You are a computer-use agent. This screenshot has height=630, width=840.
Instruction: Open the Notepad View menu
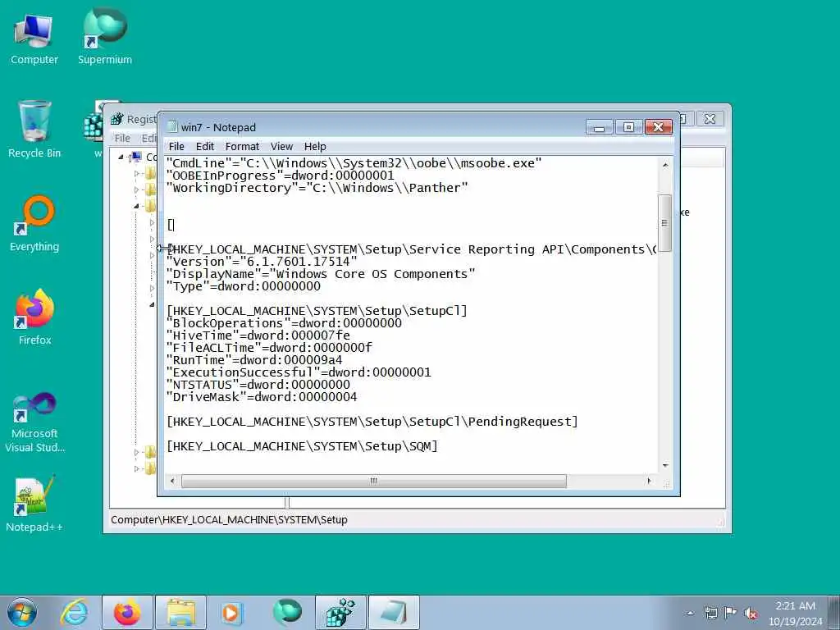tap(281, 146)
